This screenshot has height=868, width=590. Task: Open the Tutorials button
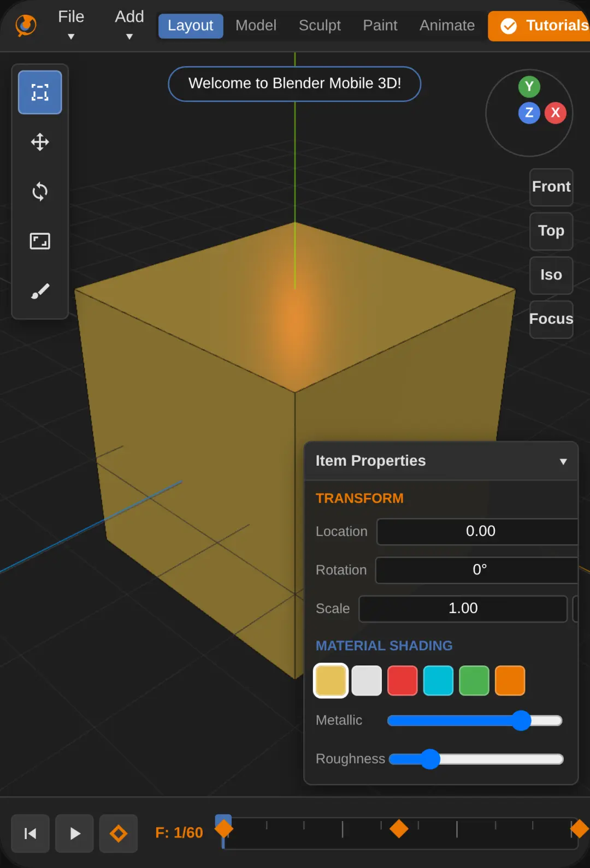pyautogui.click(x=540, y=26)
